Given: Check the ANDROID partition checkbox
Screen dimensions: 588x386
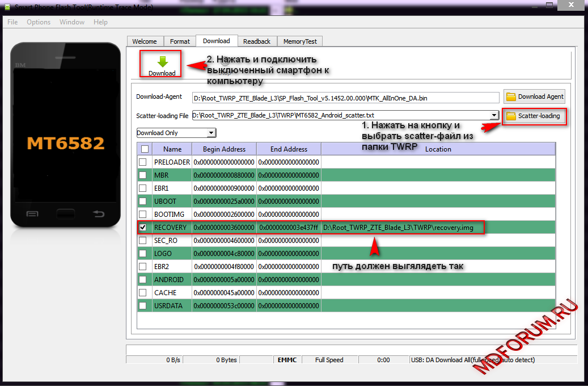Looking at the screenshot, I should [x=143, y=279].
